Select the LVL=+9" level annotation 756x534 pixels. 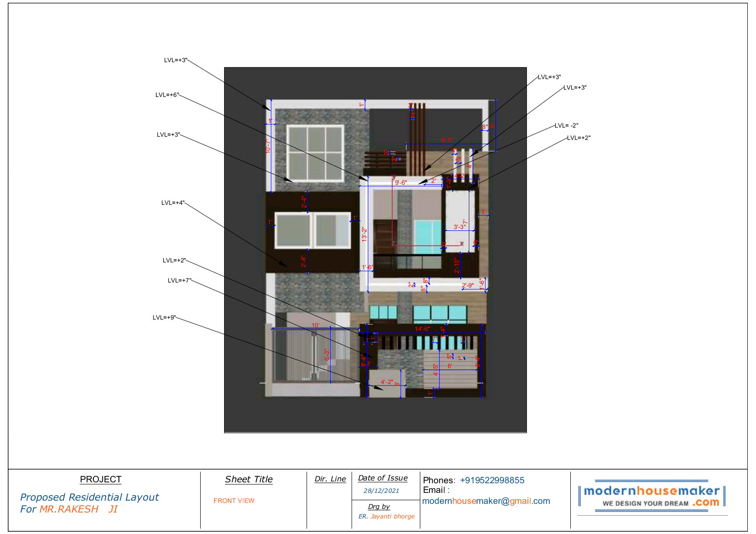coord(165,318)
